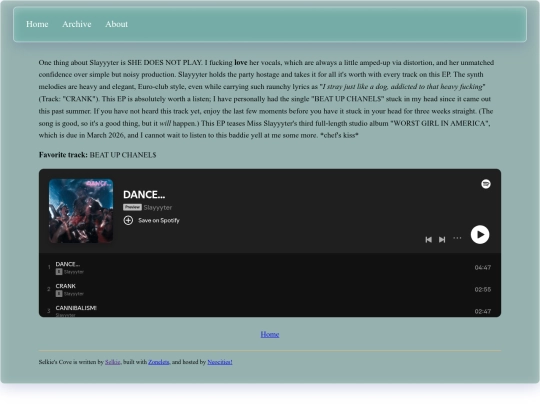Screen dimensions: 540x405
Task: Click the Save on Spotify label
Action: pos(159,220)
